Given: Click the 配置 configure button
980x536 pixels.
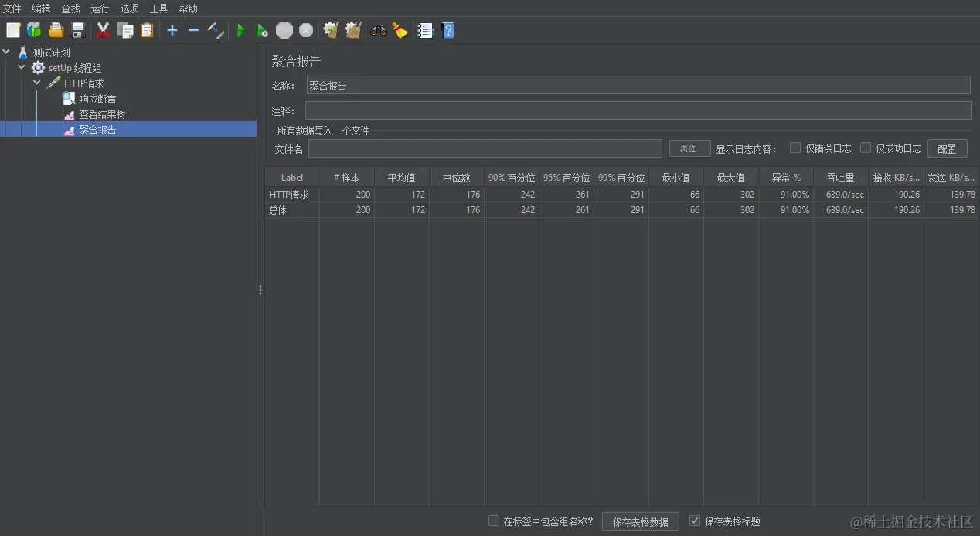Looking at the screenshot, I should tap(947, 148).
